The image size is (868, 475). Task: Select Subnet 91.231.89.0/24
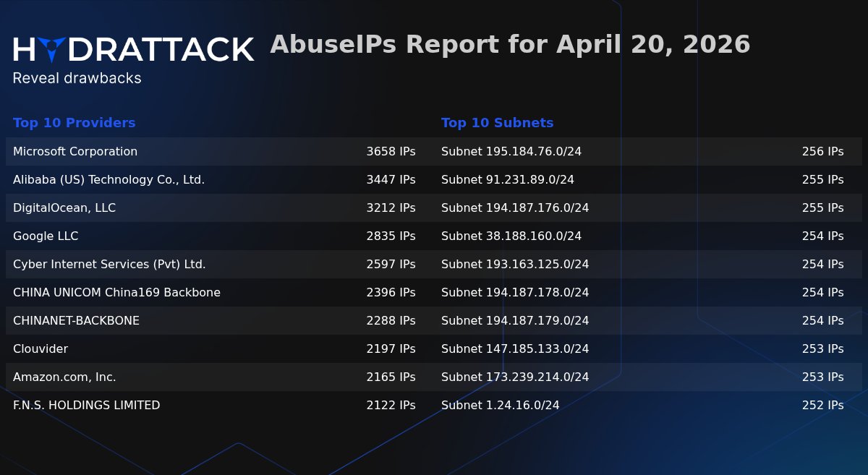[508, 180]
